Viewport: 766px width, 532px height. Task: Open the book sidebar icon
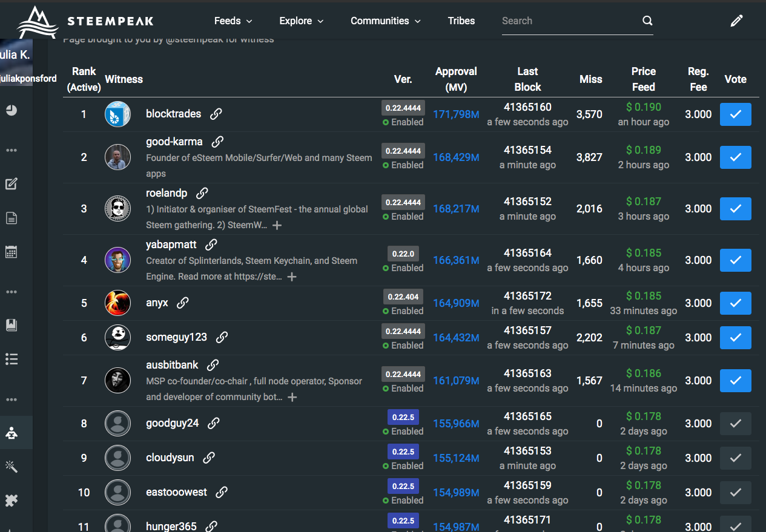coord(12,325)
